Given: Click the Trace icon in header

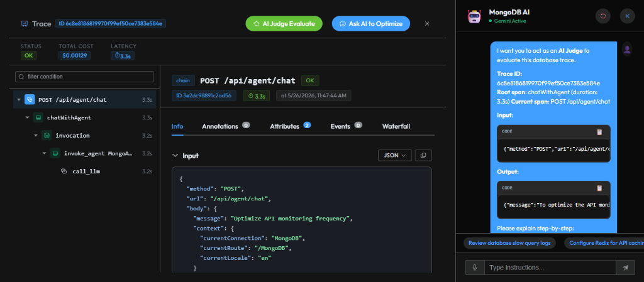Looking at the screenshot, I should 25,24.
